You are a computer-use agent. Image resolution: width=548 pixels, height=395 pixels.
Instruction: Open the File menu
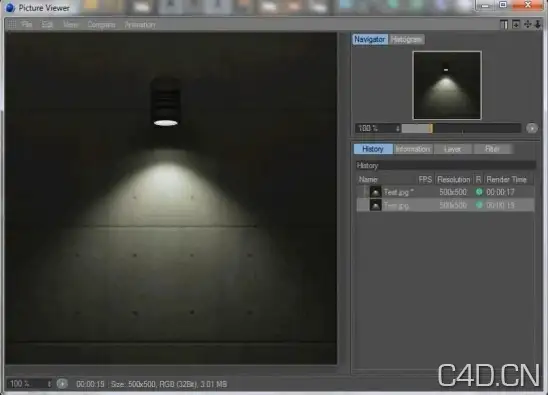tap(27, 24)
